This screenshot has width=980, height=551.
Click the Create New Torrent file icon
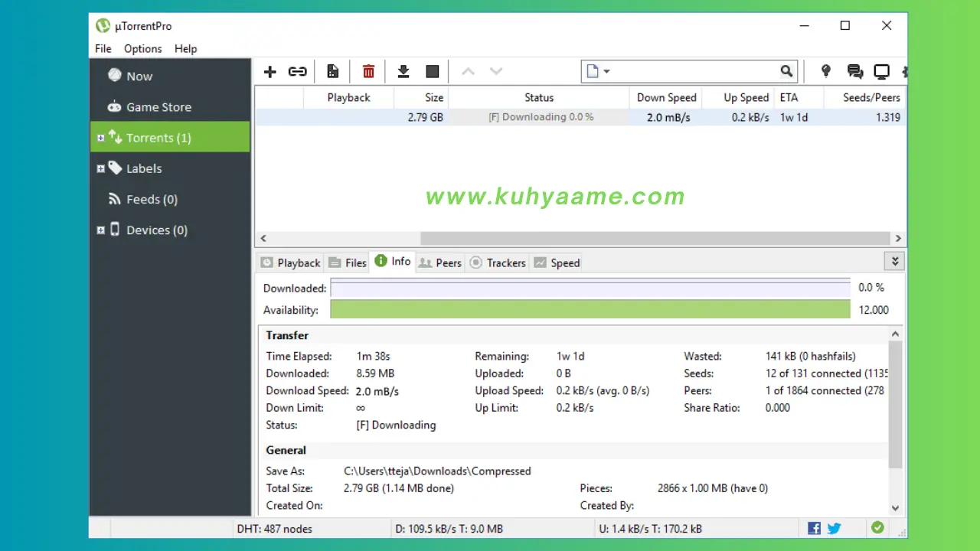[332, 71]
